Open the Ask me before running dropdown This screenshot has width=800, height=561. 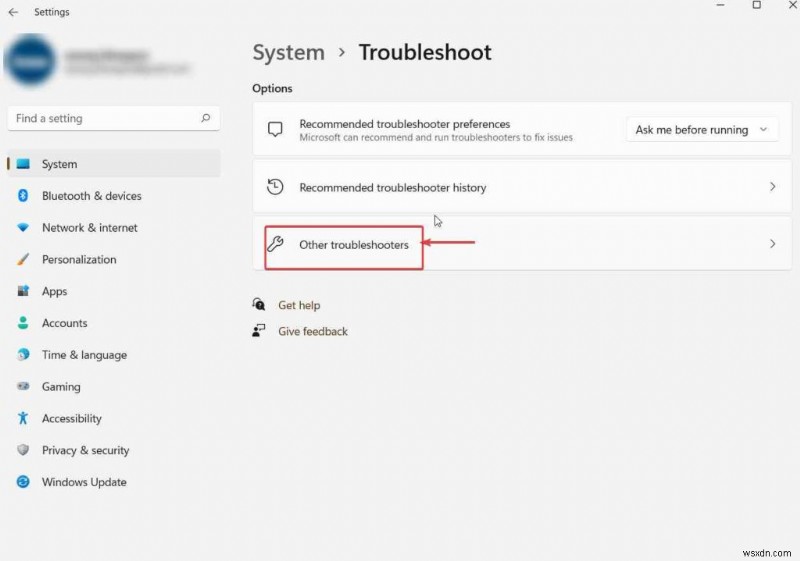point(702,130)
